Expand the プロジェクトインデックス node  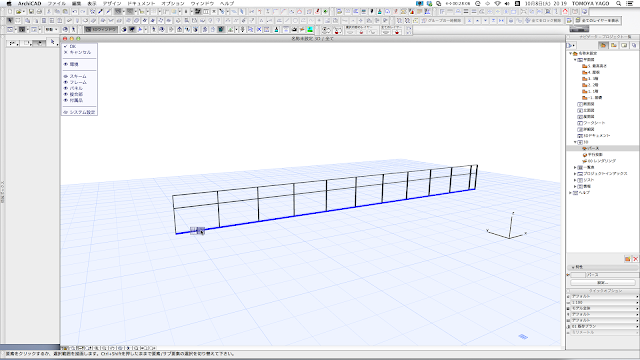point(576,173)
